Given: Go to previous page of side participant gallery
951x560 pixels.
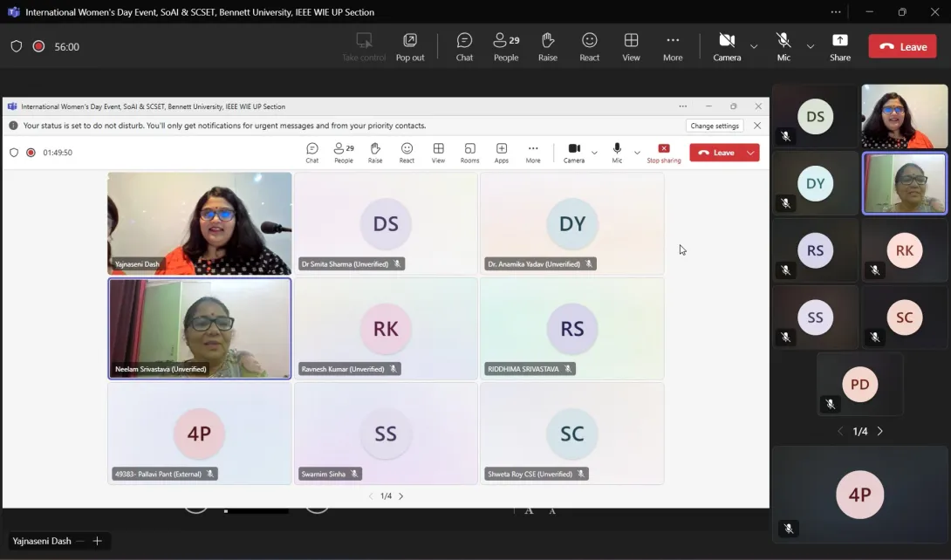Looking at the screenshot, I should (840, 431).
